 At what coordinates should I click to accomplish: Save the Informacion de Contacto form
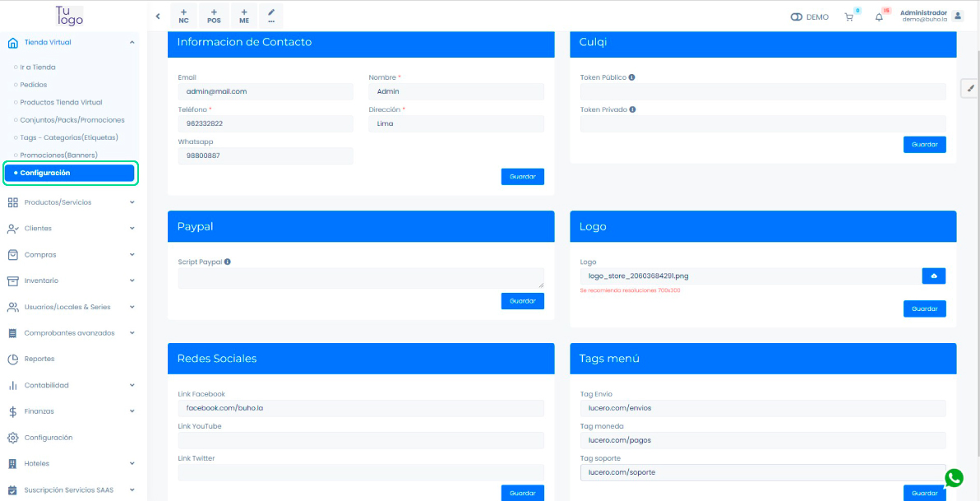click(x=522, y=177)
